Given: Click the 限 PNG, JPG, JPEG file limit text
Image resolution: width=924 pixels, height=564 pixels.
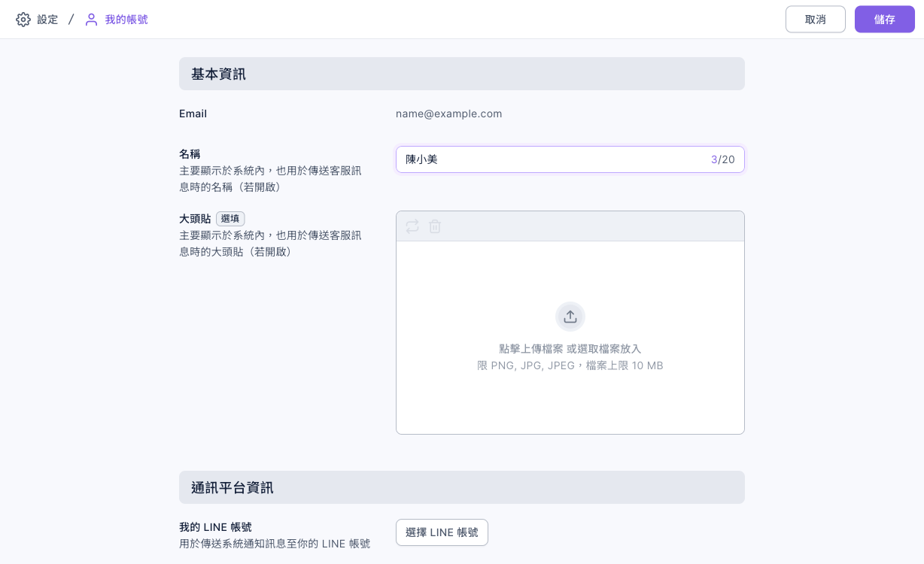Looking at the screenshot, I should click(570, 365).
